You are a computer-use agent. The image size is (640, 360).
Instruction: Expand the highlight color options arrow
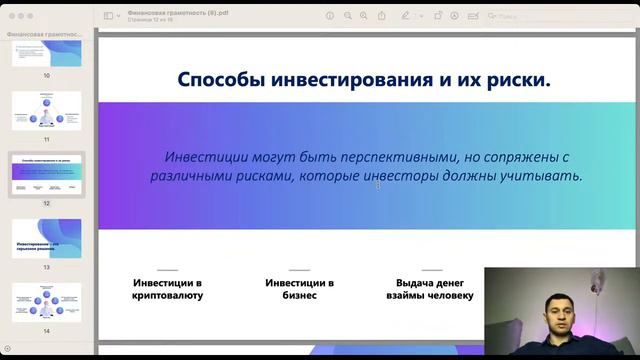(421, 16)
